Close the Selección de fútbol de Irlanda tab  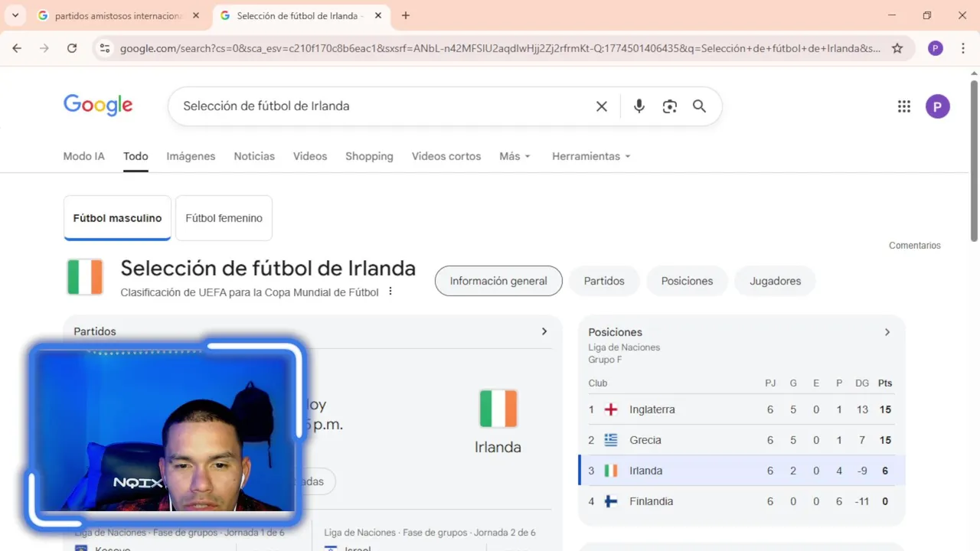click(x=378, y=15)
